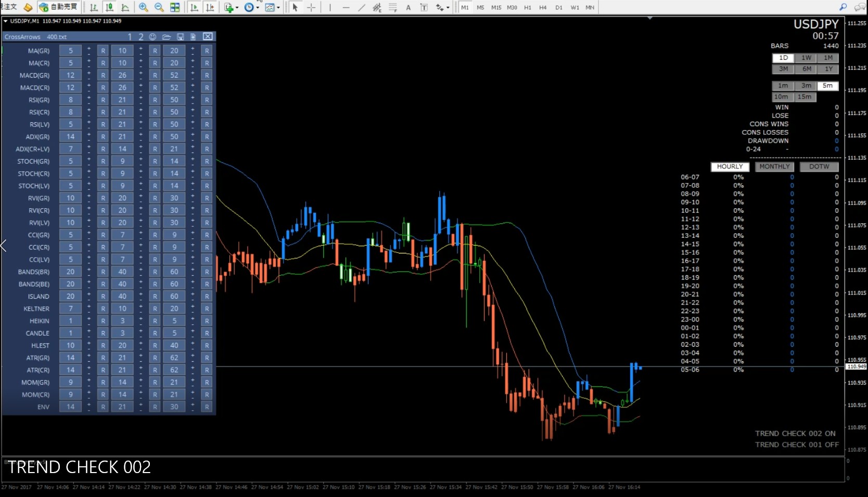Zoom in on the chart
The width and height of the screenshot is (868, 497).
coord(143,7)
